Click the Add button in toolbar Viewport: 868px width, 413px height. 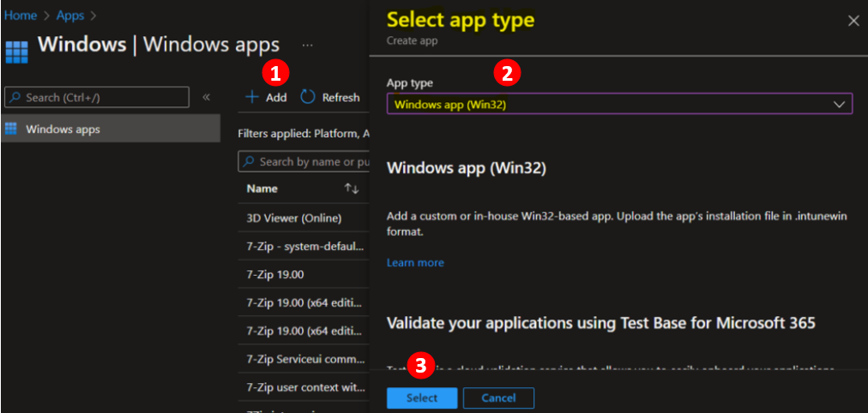pos(266,98)
